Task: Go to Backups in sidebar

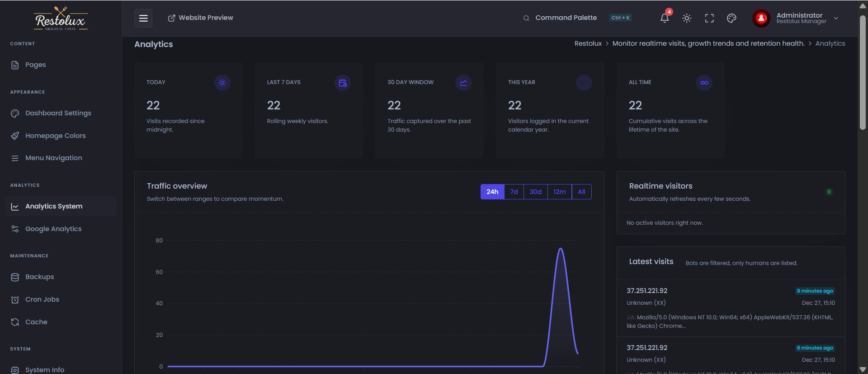Action: pyautogui.click(x=39, y=277)
